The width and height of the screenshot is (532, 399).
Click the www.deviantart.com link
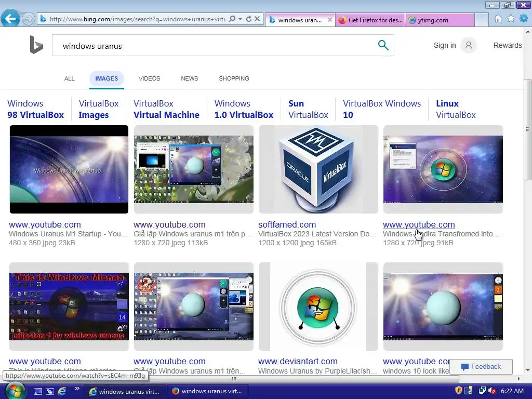(x=298, y=362)
